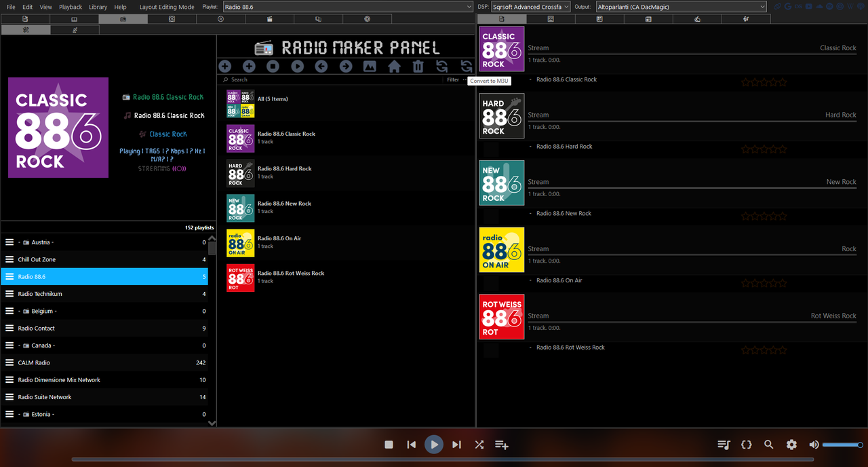Image resolution: width=868 pixels, height=467 pixels.
Task: Select Radio 88.6 Rot Weiss Rock track in right playlist
Action: point(570,348)
